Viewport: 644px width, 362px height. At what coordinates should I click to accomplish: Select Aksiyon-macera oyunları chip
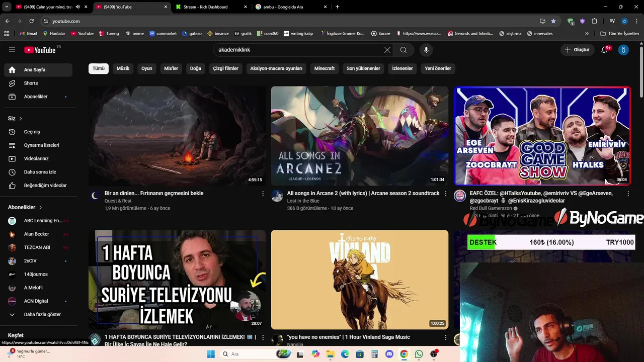coord(276,68)
